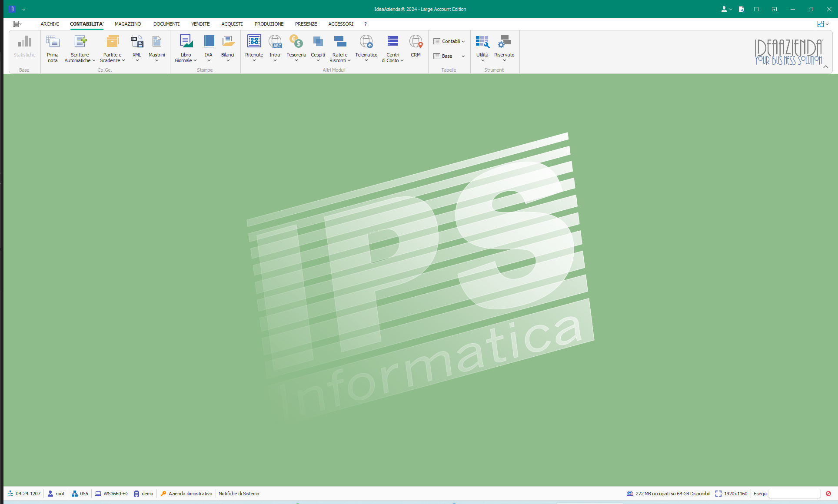Open Partite e Scadenze
Viewport: 838px width, 504px height.
pyautogui.click(x=113, y=48)
